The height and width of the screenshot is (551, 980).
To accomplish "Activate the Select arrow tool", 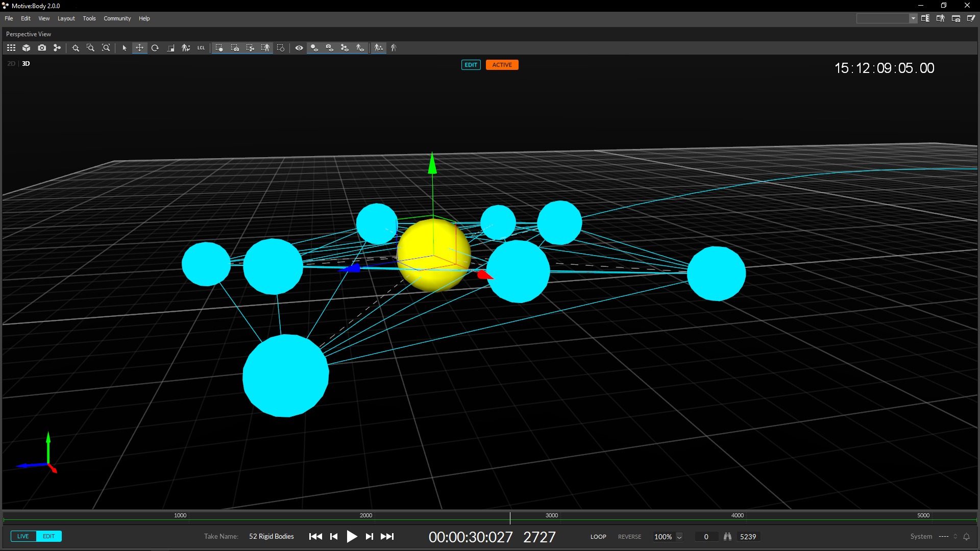I will [x=124, y=48].
